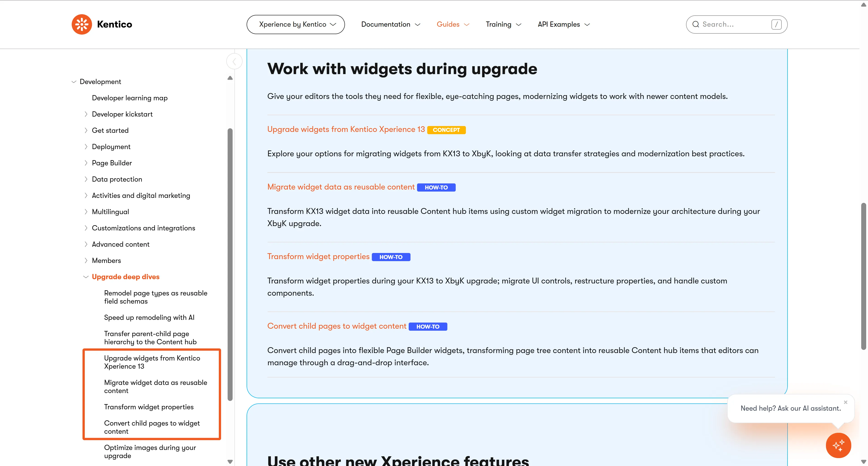This screenshot has width=868, height=466.
Task: Open Xperience by Kentico product dropdown
Action: [295, 24]
